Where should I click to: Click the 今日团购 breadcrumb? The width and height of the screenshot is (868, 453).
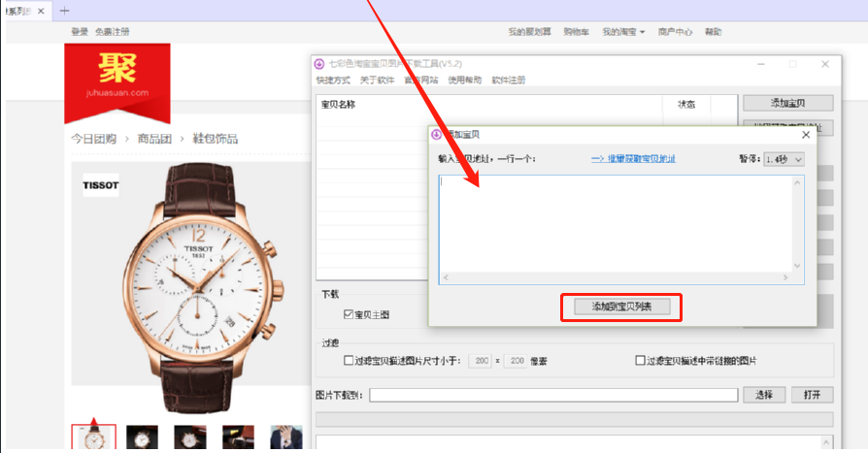[93, 139]
